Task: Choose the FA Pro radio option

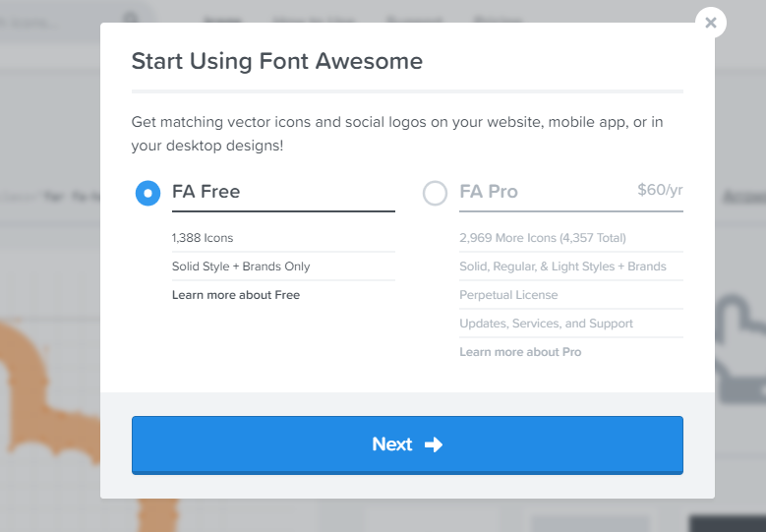Action: coord(435,193)
